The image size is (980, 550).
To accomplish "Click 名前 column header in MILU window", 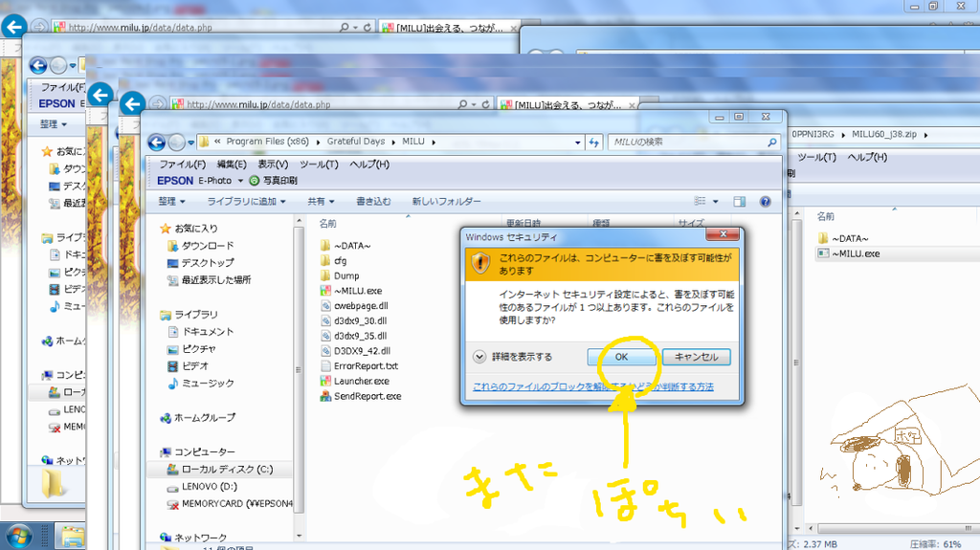I will pos(327,223).
